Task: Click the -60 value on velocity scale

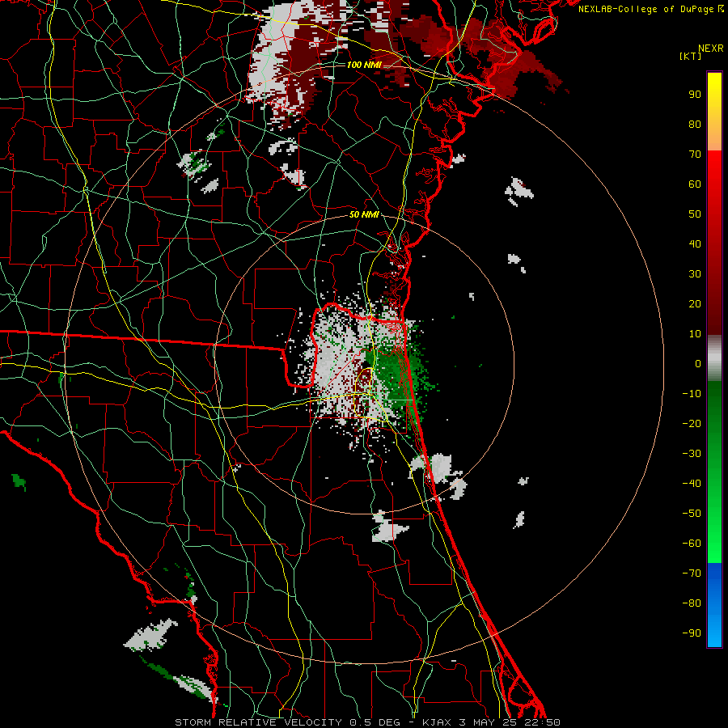Action: [x=692, y=544]
